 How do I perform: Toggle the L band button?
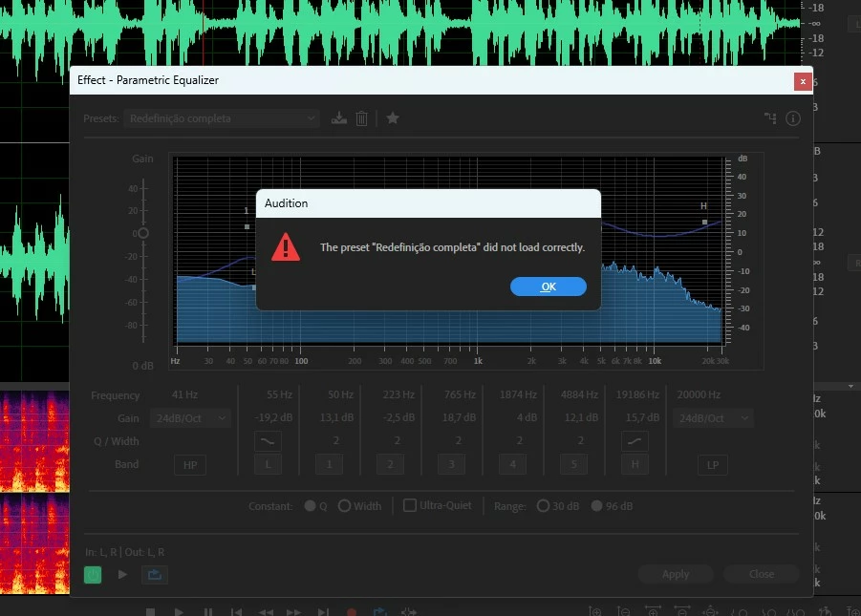coord(268,464)
